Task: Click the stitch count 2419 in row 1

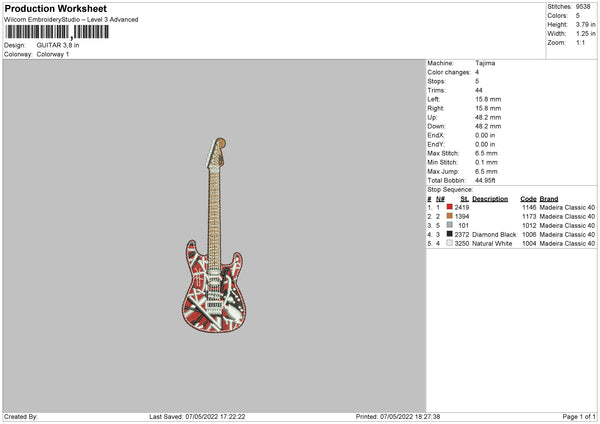Action: pos(461,207)
